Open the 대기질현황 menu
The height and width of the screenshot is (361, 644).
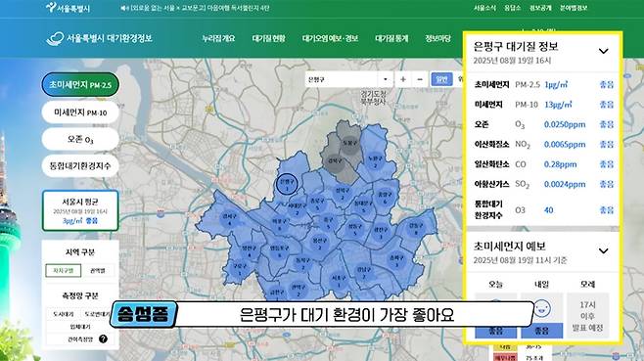tap(268, 38)
